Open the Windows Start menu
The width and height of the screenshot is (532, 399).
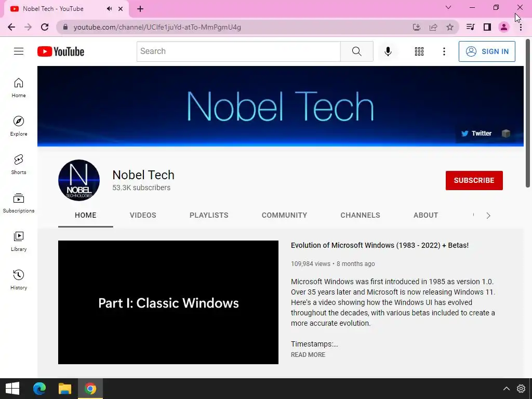point(12,389)
